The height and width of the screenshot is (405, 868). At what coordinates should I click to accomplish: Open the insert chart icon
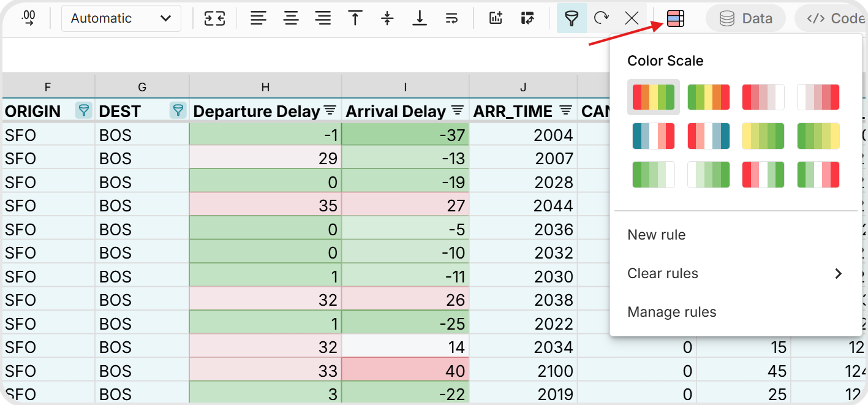coord(496,18)
